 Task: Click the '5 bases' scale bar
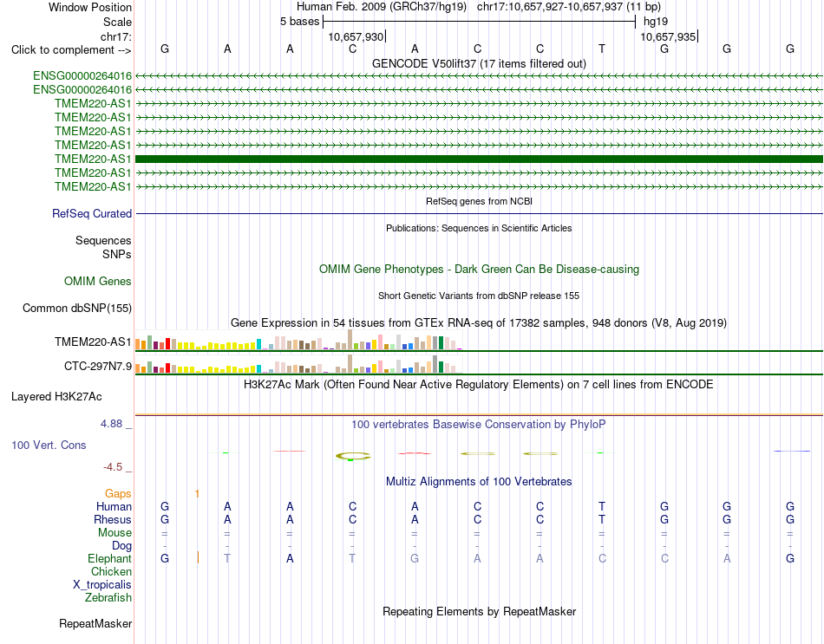pos(479,22)
